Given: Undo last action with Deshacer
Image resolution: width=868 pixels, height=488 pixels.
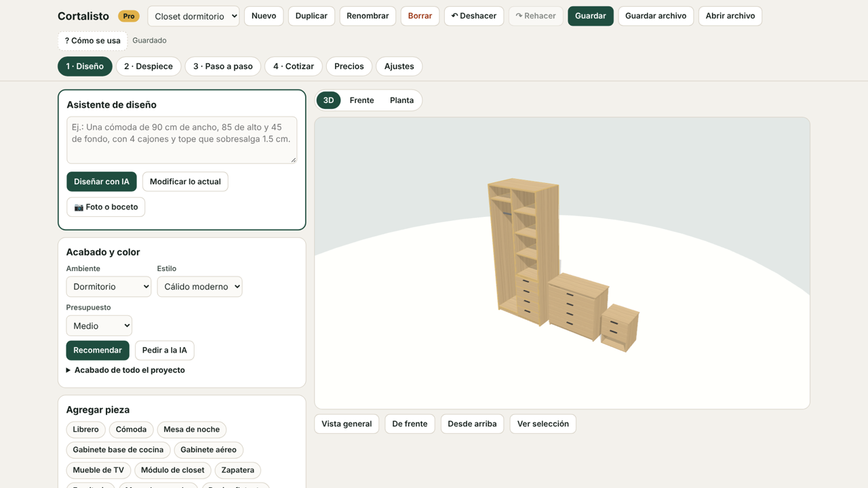Looking at the screenshot, I should pyautogui.click(x=474, y=16).
